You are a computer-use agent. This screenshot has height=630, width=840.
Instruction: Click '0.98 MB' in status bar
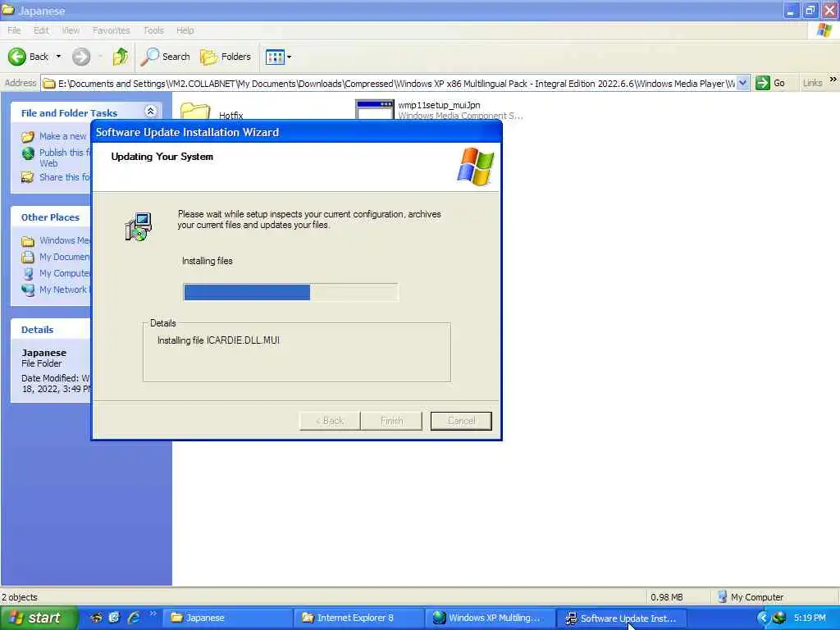coord(666,597)
